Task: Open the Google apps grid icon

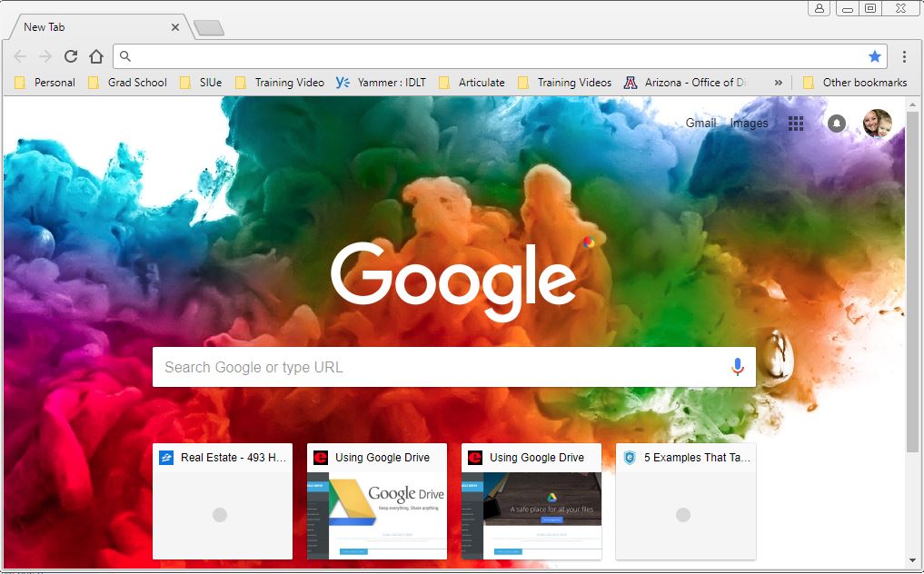Action: [796, 124]
